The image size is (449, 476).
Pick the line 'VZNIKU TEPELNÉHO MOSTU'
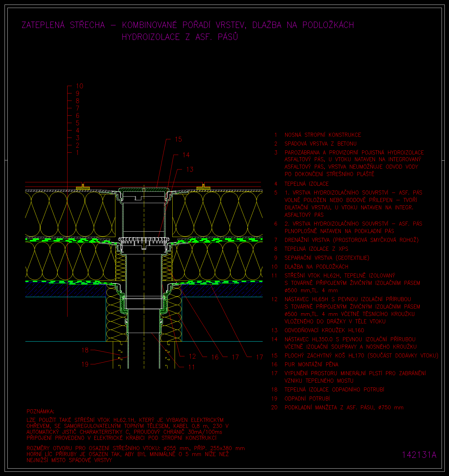pyautogui.click(x=319, y=381)
